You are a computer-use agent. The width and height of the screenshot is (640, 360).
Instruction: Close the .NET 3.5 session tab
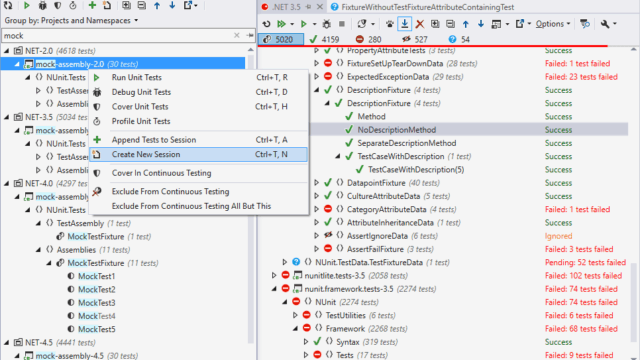click(x=320, y=7)
